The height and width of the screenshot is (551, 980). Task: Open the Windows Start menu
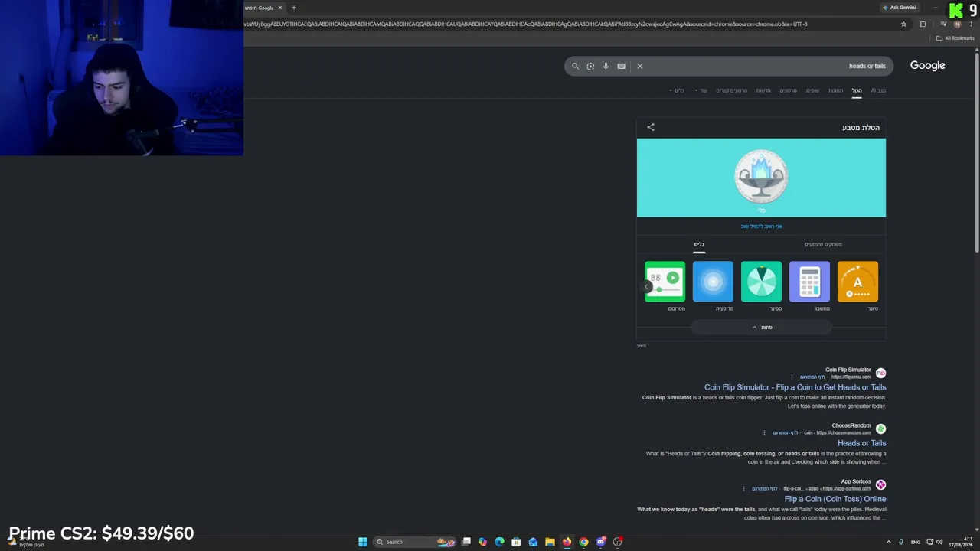click(363, 542)
